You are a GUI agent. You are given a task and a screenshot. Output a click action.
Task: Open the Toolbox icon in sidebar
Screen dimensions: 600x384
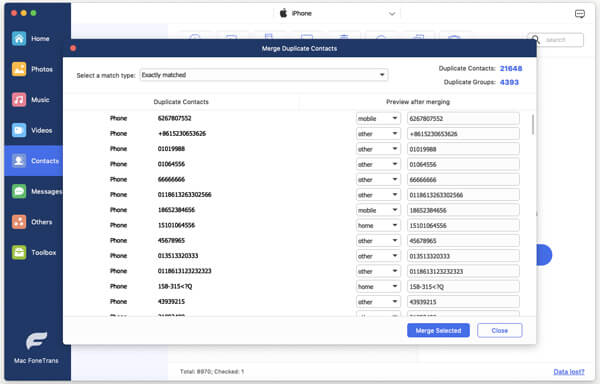19,252
